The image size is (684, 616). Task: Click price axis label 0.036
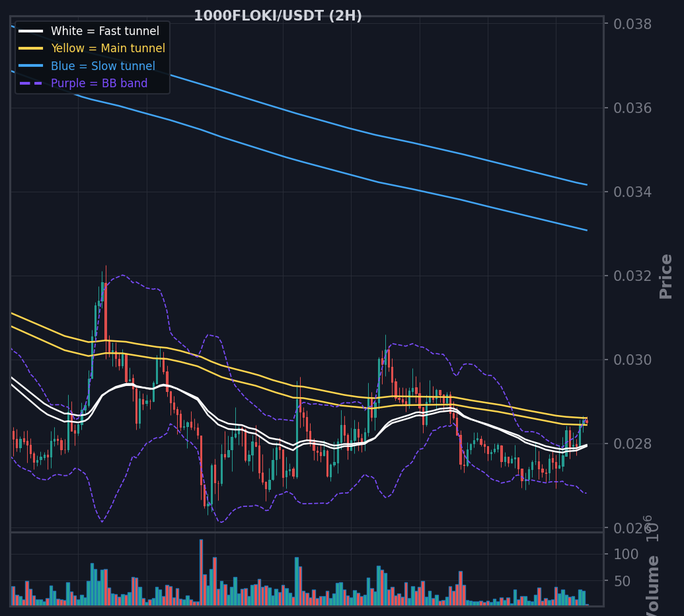(632, 108)
